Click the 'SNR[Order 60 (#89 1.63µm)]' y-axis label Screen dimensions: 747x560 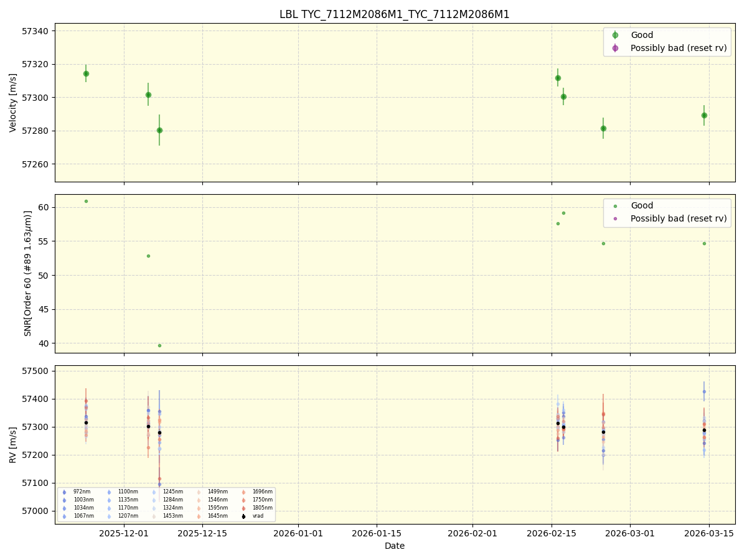tap(28, 273)
